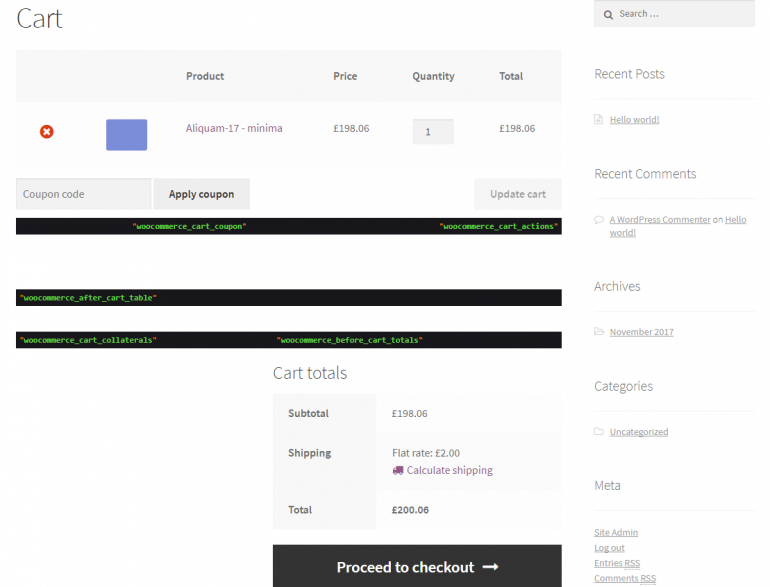Viewport: 770px width, 587px height.
Task: Click the blue product thumbnail image
Action: point(126,134)
